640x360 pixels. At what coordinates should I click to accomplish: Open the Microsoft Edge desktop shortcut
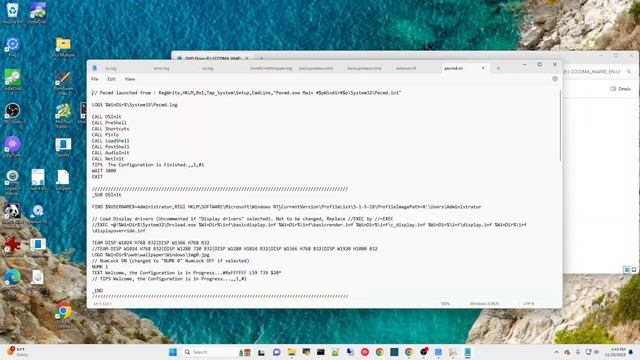12,280
